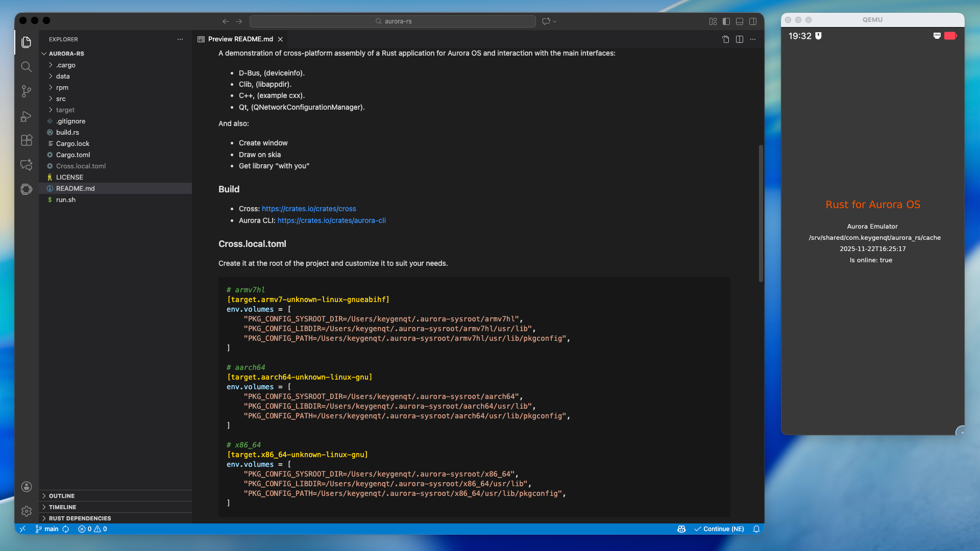Open the Chat view in activity bar

27,165
